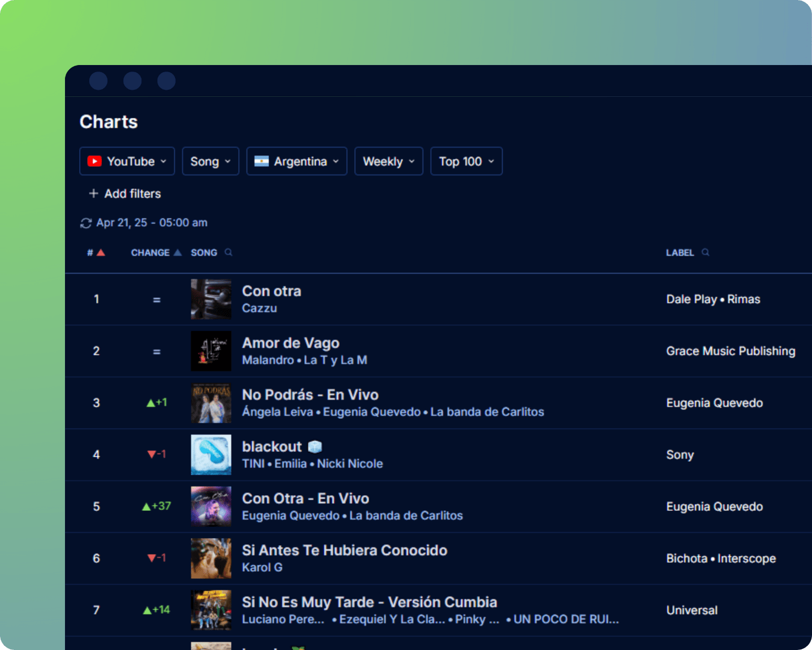This screenshot has height=650, width=812.
Task: Click the green +37 change indicator
Action: click(156, 506)
